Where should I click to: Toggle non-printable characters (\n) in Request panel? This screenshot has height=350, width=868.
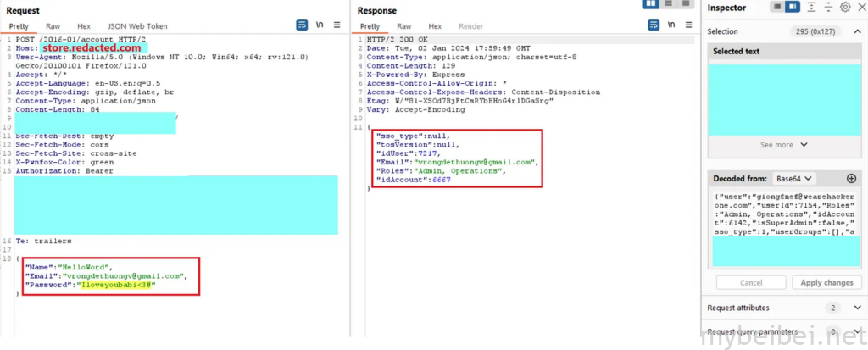(x=320, y=26)
